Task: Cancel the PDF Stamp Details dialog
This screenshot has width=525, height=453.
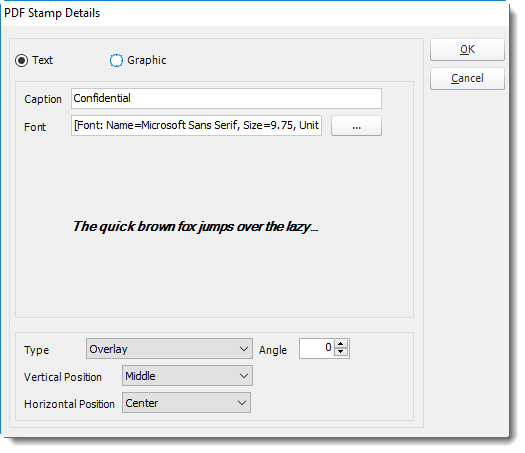Action: (467, 79)
